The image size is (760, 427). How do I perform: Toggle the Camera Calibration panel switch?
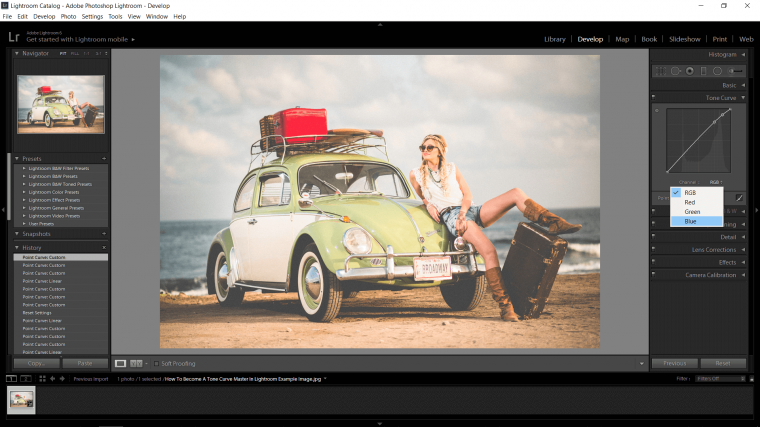[653, 274]
